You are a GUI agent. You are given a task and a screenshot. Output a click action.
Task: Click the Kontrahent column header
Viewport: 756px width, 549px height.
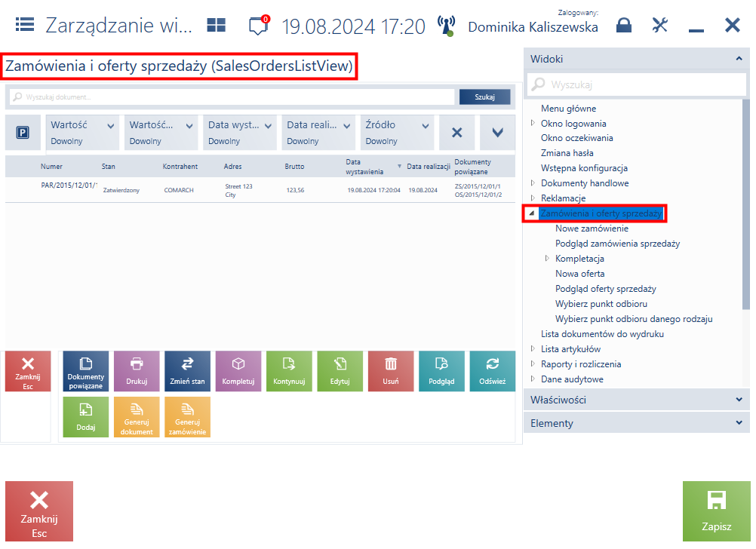180,167
